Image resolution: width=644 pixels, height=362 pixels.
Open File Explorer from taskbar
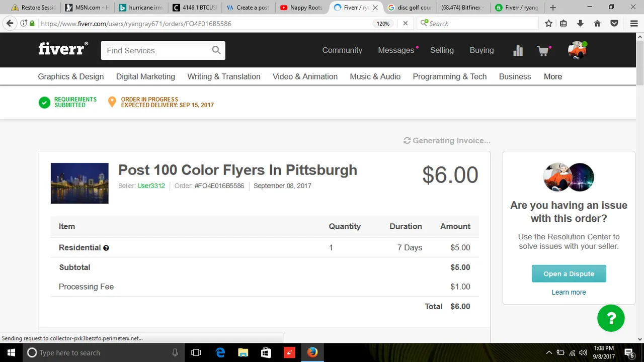point(243,352)
